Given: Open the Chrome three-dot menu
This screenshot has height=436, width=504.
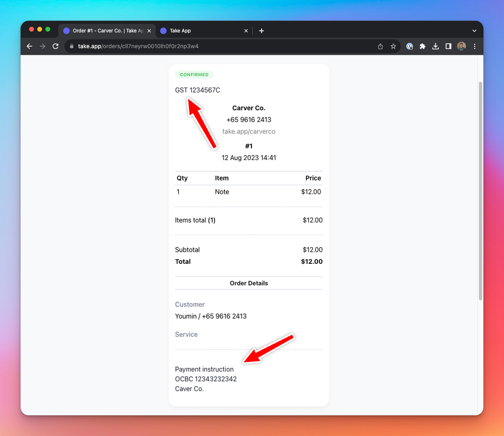Looking at the screenshot, I should point(474,46).
